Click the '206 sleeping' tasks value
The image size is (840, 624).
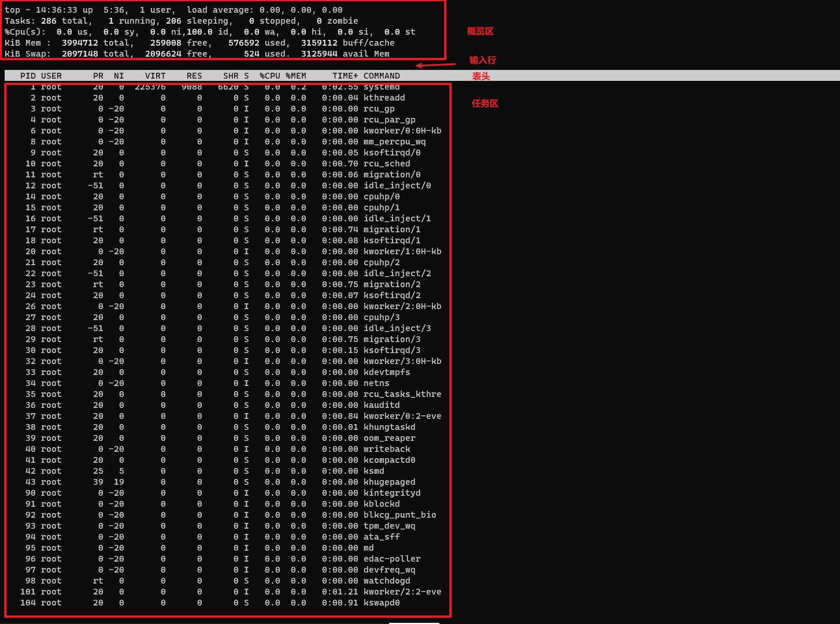pos(197,21)
